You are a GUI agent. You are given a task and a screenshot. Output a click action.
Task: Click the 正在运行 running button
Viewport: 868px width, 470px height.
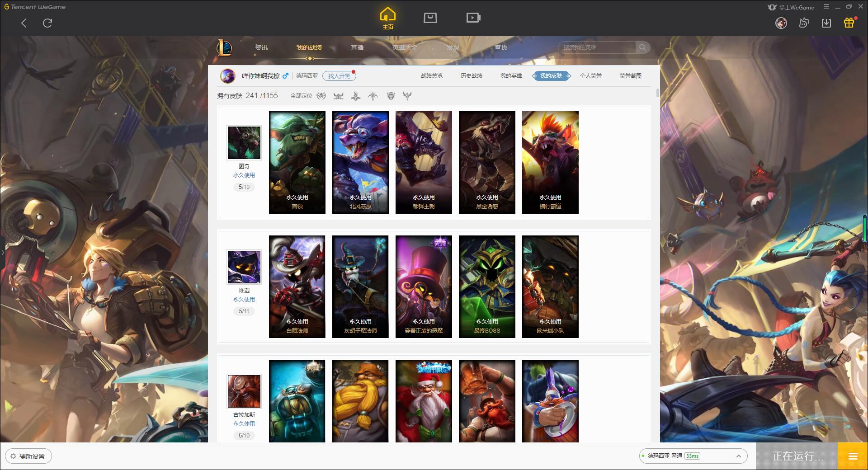coord(797,456)
